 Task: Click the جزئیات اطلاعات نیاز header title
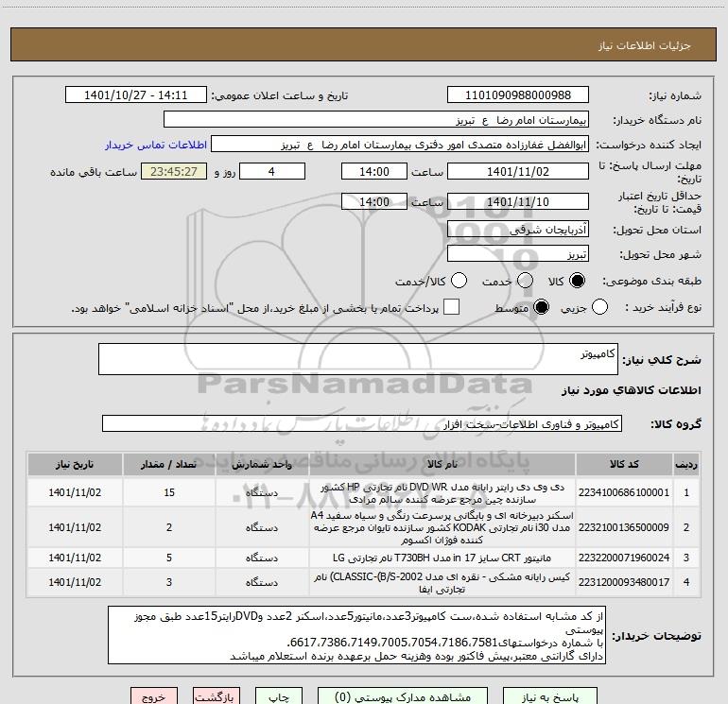(x=645, y=45)
